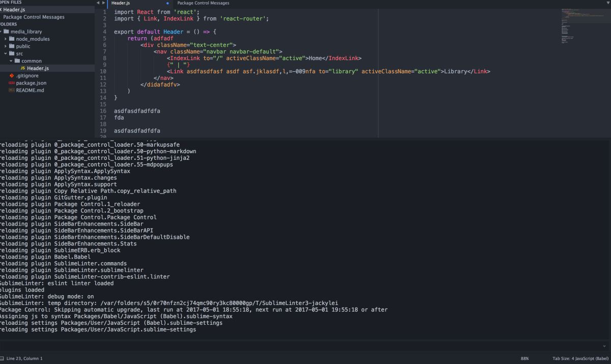Click the word 'export' on line 4
The width and height of the screenshot is (611, 364).
(124, 32)
